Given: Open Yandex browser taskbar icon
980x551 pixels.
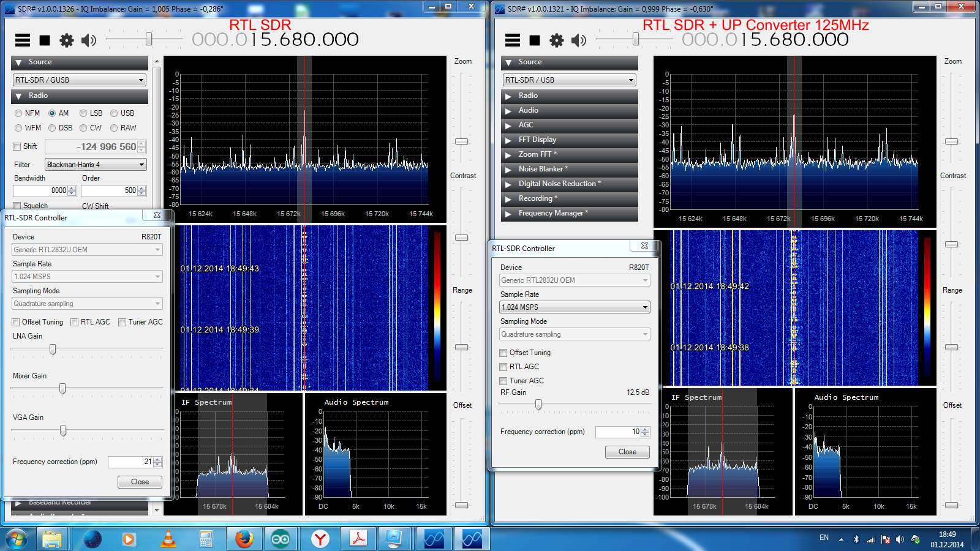Looking at the screenshot, I should point(320,539).
